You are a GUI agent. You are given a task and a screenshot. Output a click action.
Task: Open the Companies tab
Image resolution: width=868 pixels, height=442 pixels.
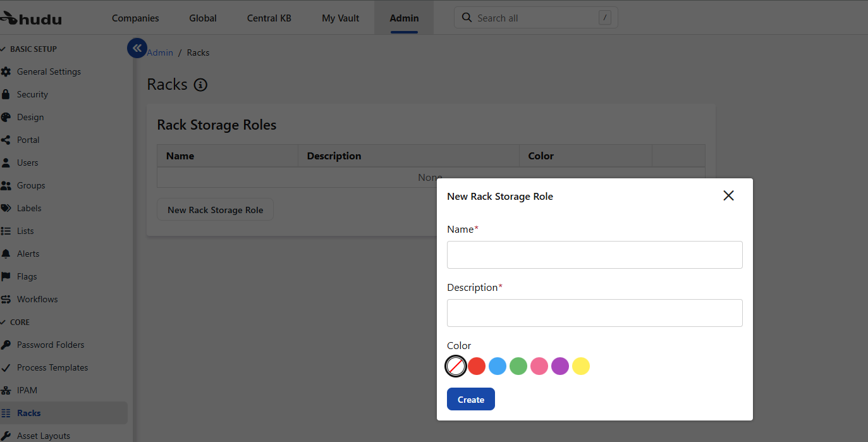135,18
